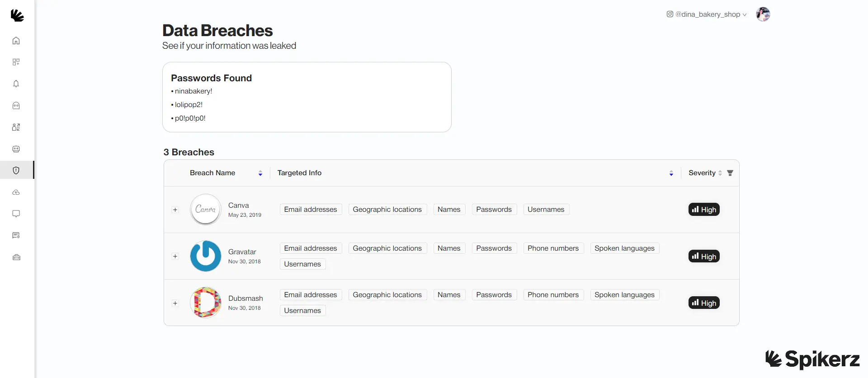868x378 pixels.
Task: Click Geographic locations tag in Canva row
Action: click(x=387, y=210)
